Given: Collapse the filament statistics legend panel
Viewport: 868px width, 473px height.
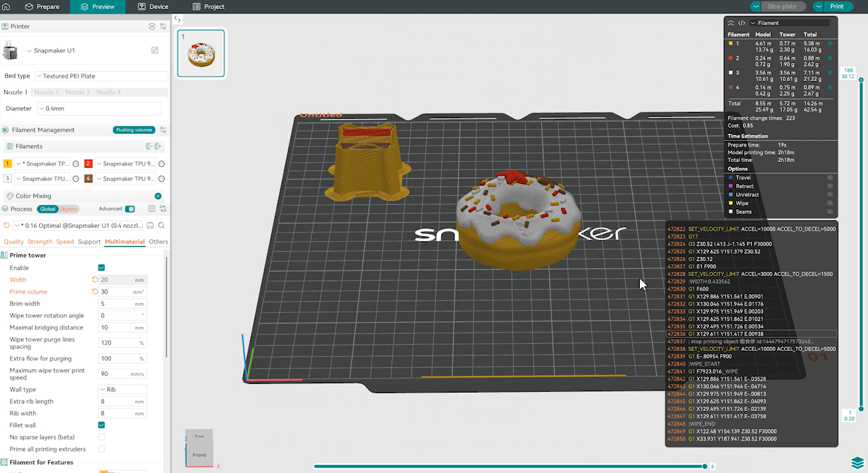Looking at the screenshot, I should (x=731, y=23).
